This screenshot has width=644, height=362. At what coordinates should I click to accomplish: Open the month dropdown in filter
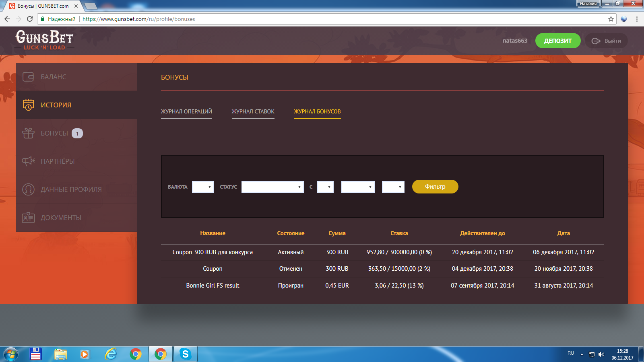(x=358, y=187)
